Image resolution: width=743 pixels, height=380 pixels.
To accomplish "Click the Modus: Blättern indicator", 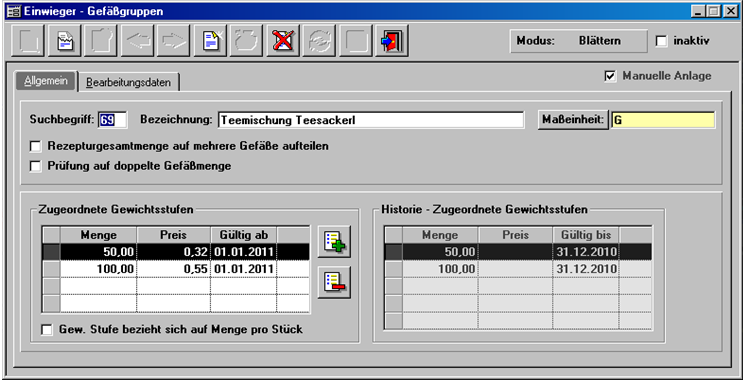I will 578,41.
